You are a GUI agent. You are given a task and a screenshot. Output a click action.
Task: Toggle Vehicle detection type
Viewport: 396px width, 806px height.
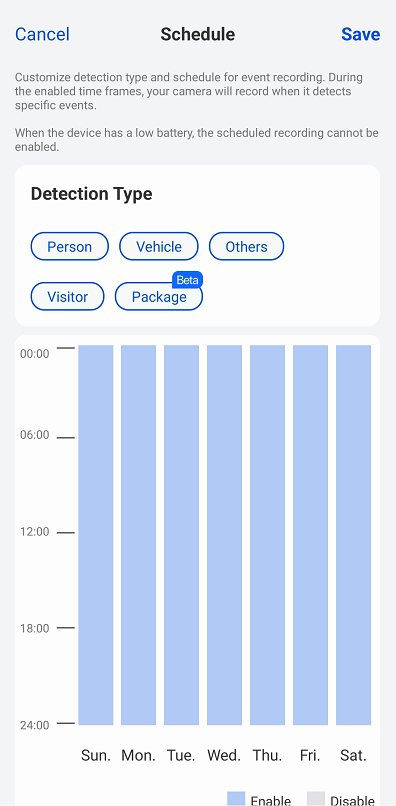pyautogui.click(x=159, y=247)
